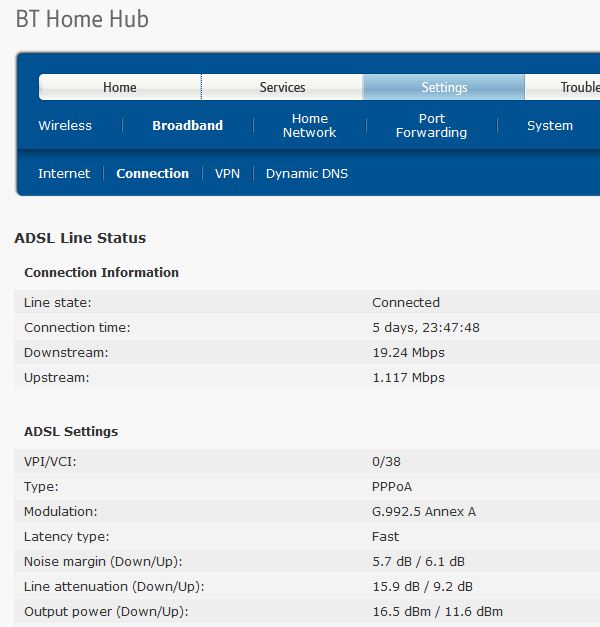Click the Internet submenu link

(x=64, y=174)
